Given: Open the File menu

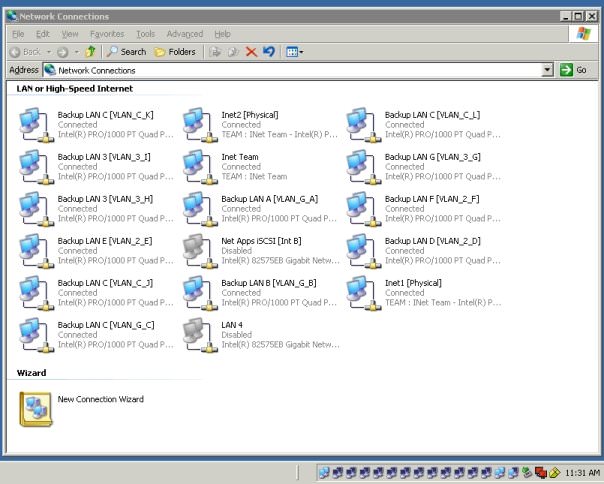Looking at the screenshot, I should tap(18, 34).
